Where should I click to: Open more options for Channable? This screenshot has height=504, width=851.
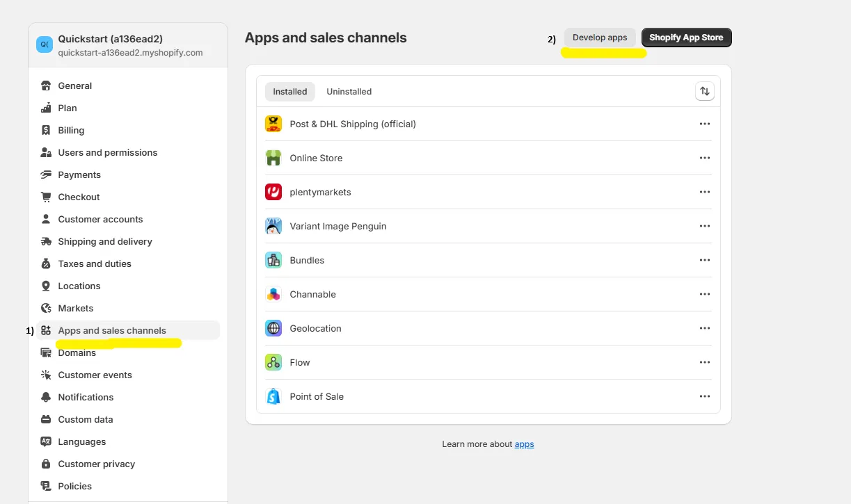[705, 294]
